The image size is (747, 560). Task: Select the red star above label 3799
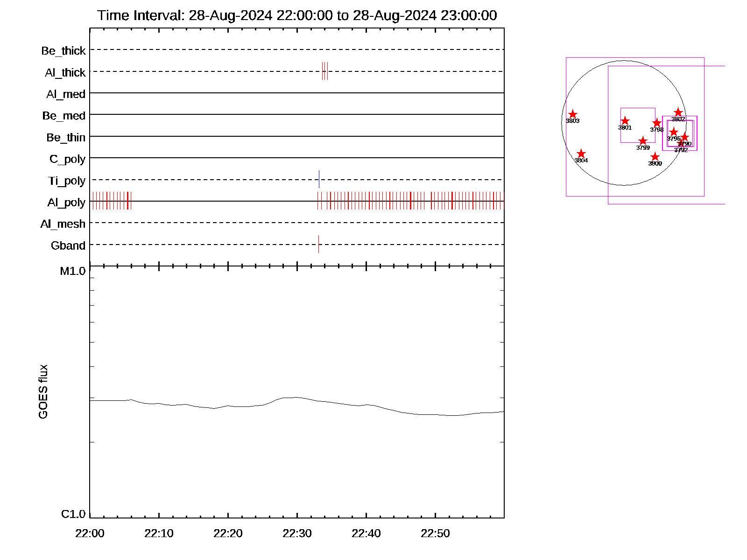(643, 141)
